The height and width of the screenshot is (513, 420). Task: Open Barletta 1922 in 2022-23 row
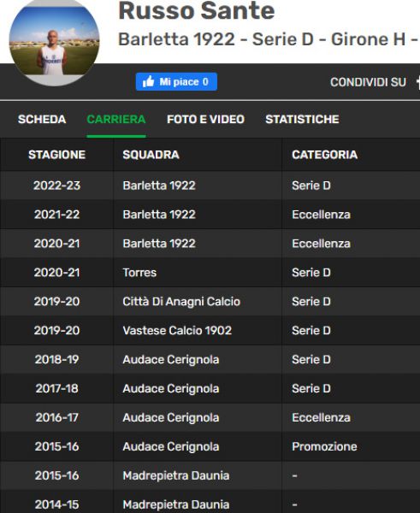click(x=159, y=186)
